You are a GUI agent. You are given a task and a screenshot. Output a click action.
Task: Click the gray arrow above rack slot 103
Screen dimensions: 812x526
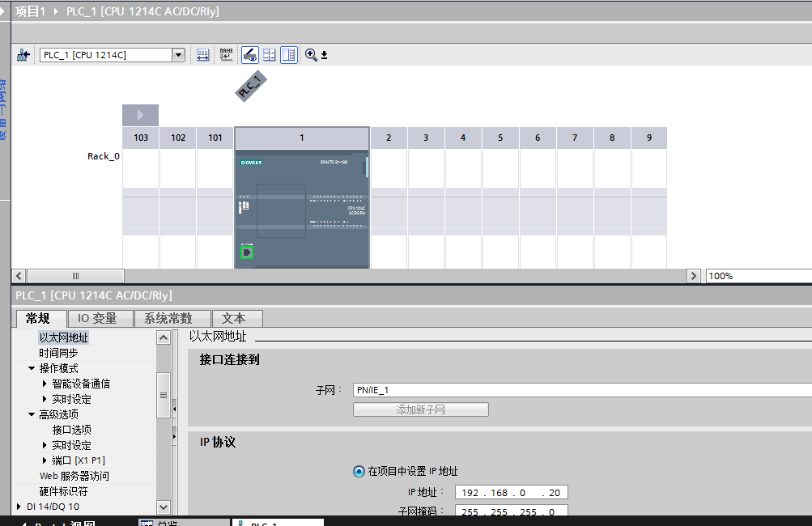[x=140, y=115]
